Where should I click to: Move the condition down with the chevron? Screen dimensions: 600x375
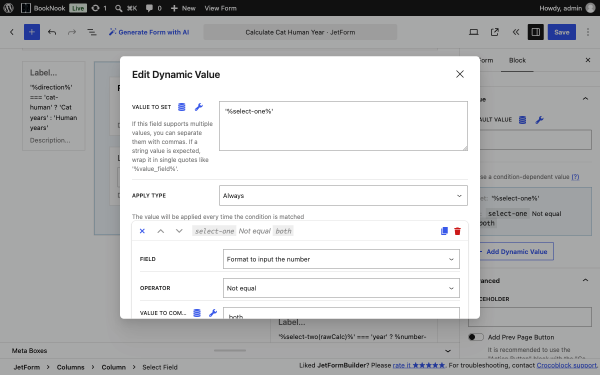pyautogui.click(x=179, y=231)
